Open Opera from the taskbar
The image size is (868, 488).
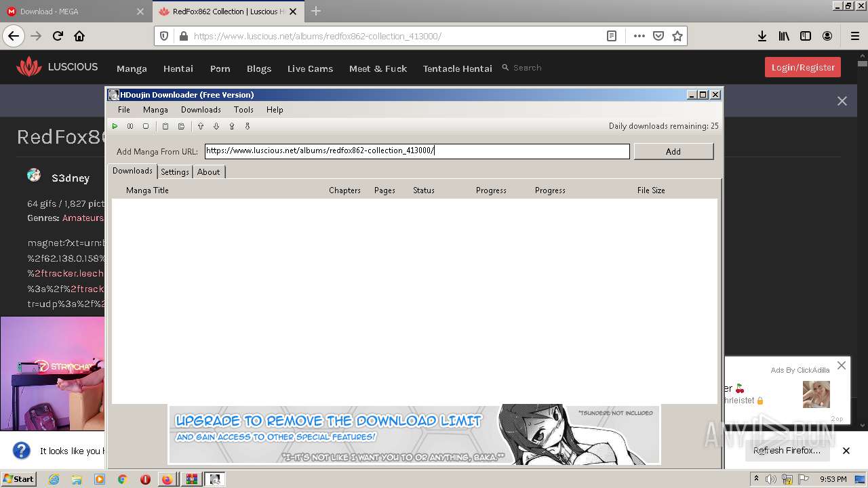[x=145, y=479]
